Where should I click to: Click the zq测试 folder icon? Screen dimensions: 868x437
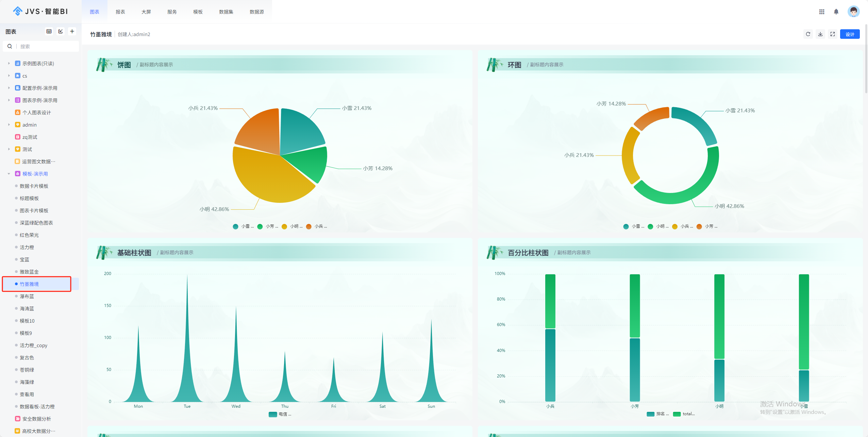[18, 137]
